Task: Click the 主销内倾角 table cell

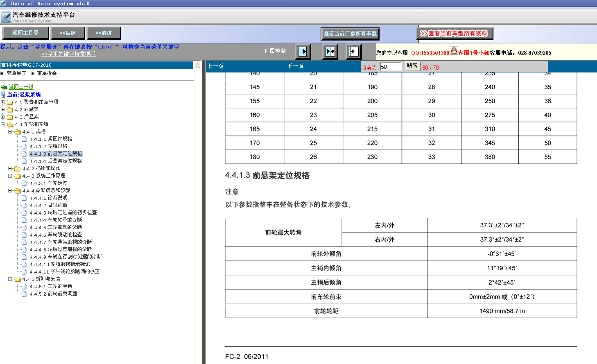Action: 326,268
